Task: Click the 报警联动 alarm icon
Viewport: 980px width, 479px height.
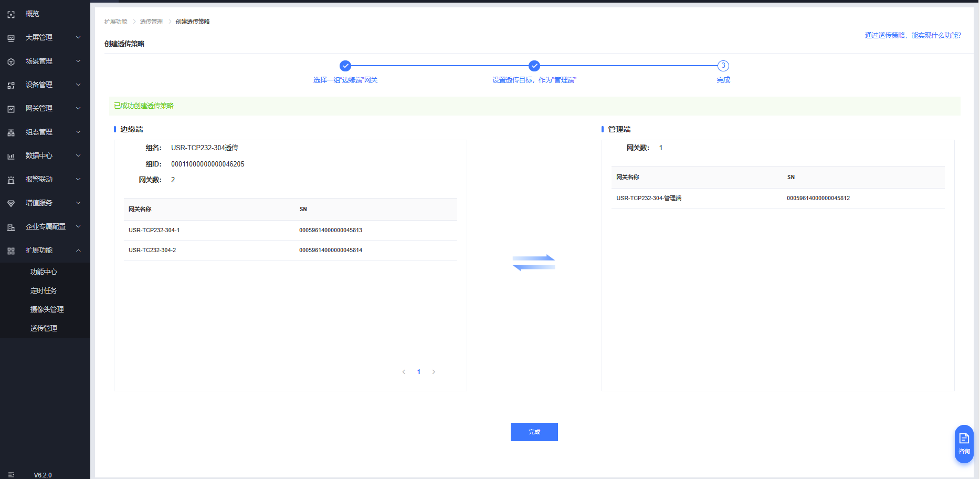Action: (11, 180)
